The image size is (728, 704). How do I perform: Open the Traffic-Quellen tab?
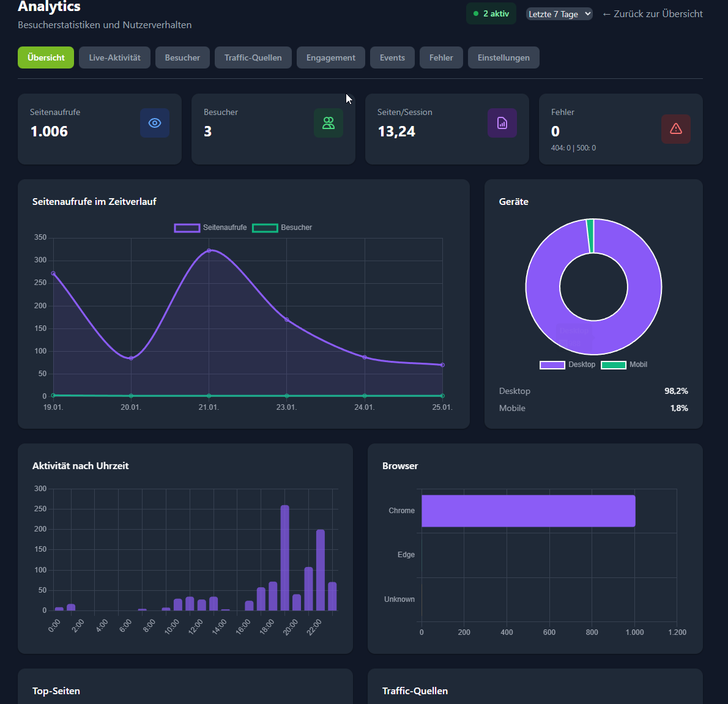pos(253,57)
